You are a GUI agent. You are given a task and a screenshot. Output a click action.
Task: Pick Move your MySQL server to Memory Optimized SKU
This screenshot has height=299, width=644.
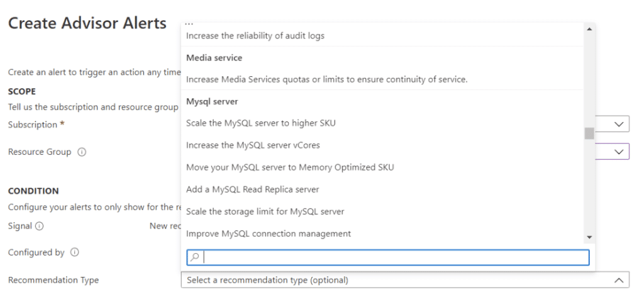tap(290, 167)
